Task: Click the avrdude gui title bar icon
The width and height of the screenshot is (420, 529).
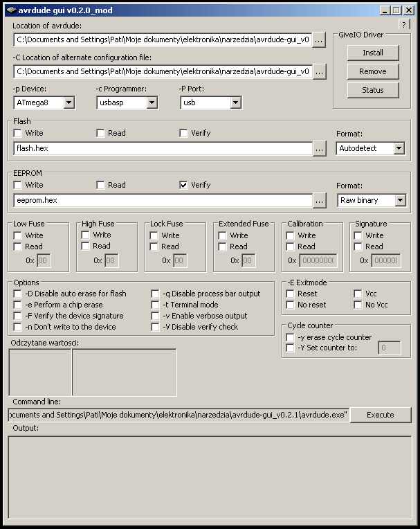Action: [12, 10]
